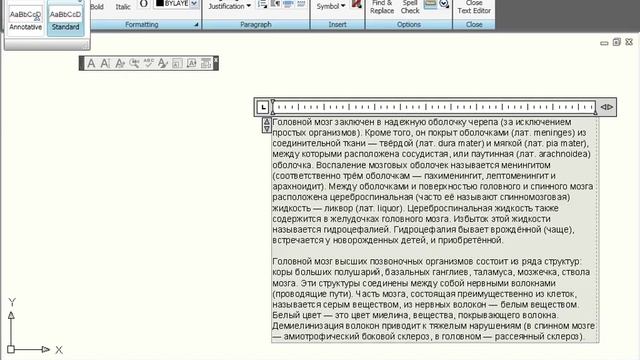Click the Insert panel title

[338, 24]
